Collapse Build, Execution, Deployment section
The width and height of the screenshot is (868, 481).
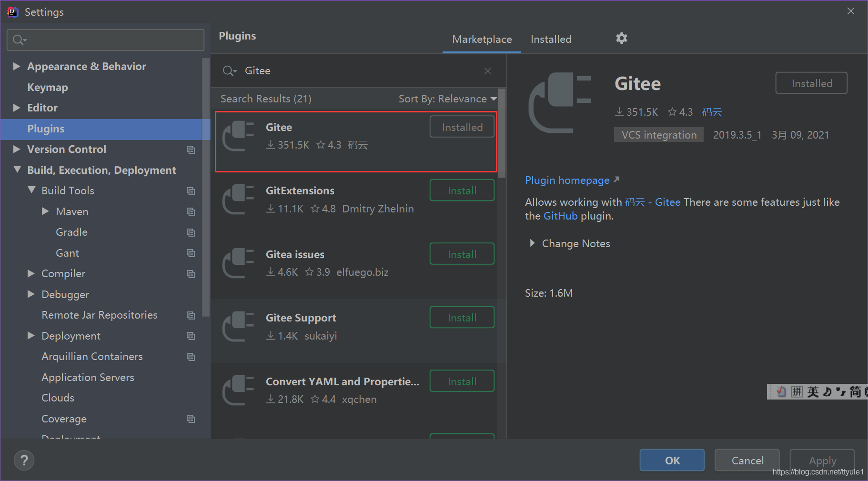click(17, 170)
